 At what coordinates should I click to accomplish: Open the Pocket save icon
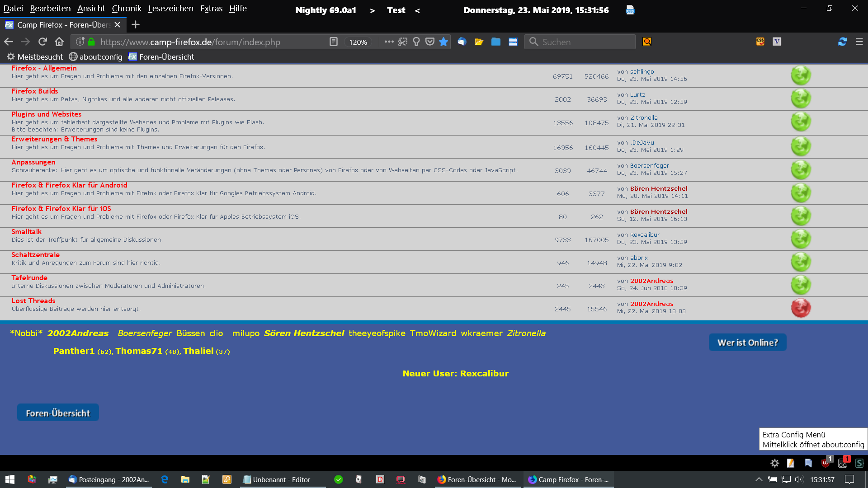coord(430,42)
